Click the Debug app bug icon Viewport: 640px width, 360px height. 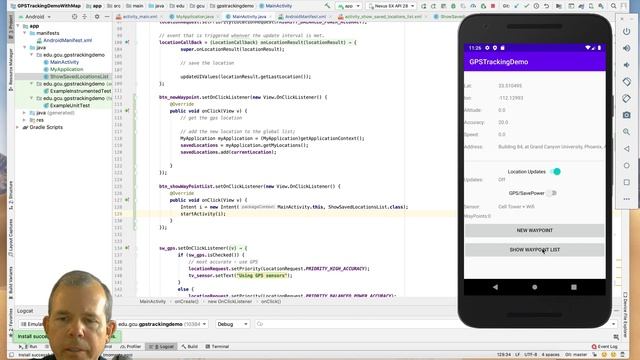click(453, 6)
